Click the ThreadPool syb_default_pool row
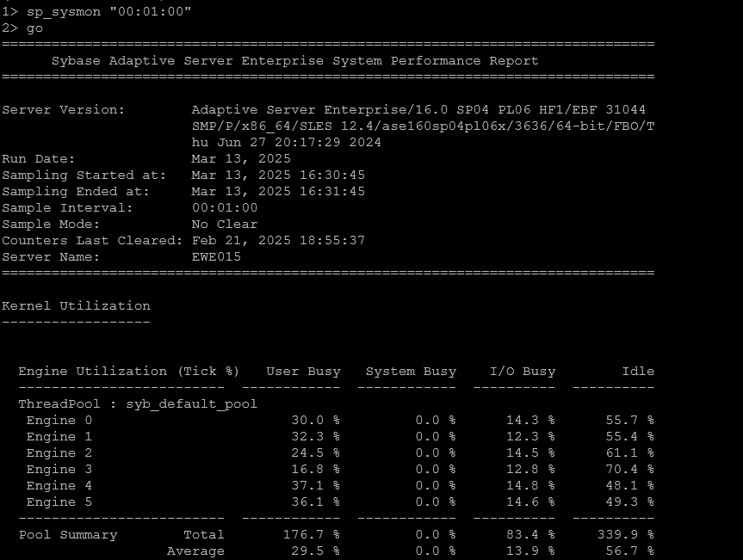743x560 pixels. coord(138,404)
